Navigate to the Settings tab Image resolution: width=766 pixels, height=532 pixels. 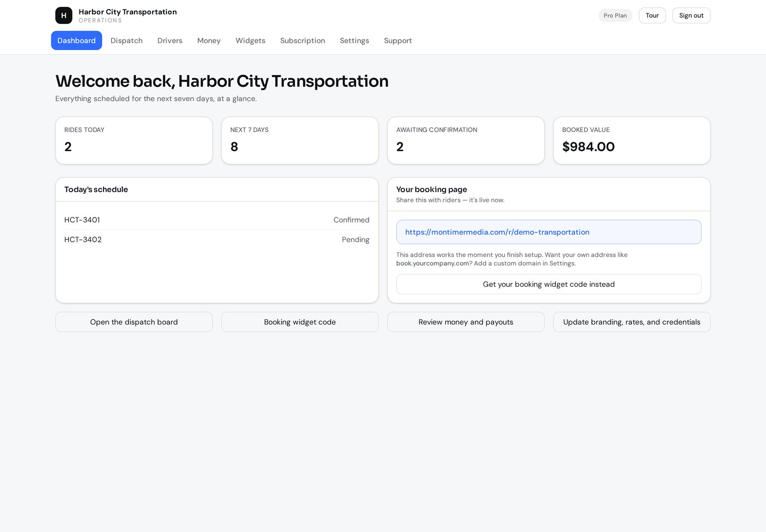[354, 41]
